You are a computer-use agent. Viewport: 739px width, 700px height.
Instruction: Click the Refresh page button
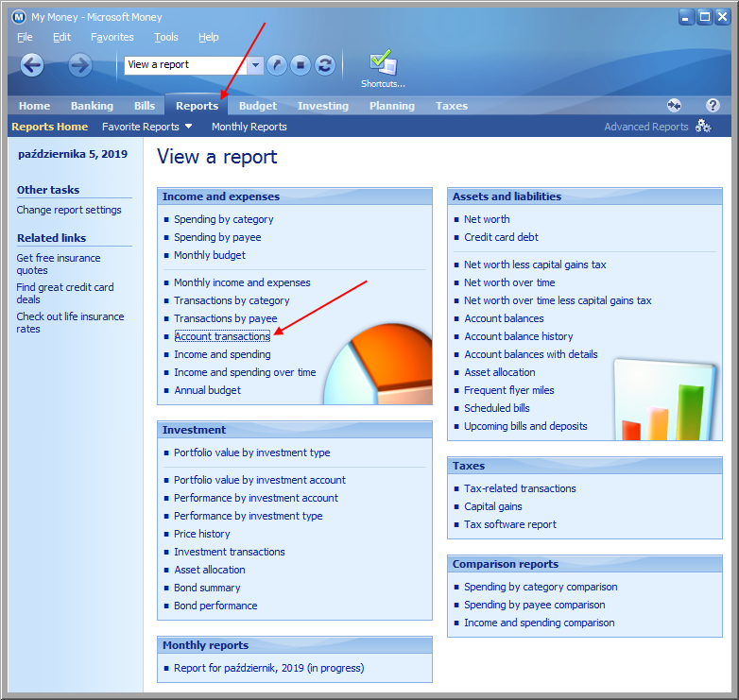coord(325,64)
